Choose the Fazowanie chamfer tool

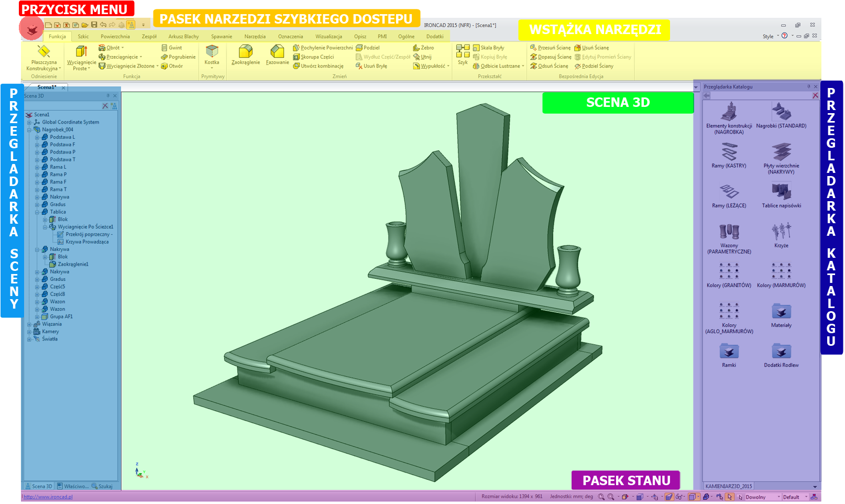tap(277, 54)
